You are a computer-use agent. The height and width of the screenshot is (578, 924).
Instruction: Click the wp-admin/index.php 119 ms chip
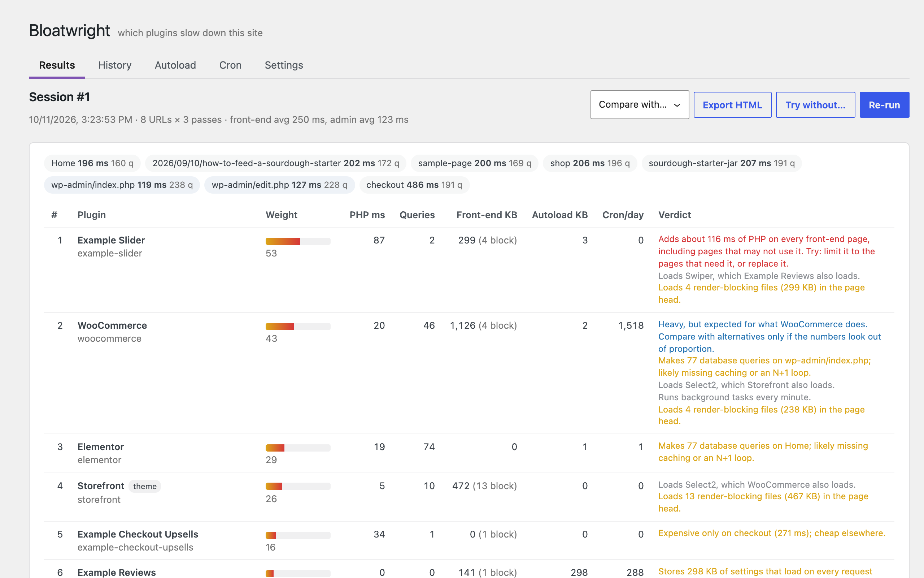click(122, 185)
